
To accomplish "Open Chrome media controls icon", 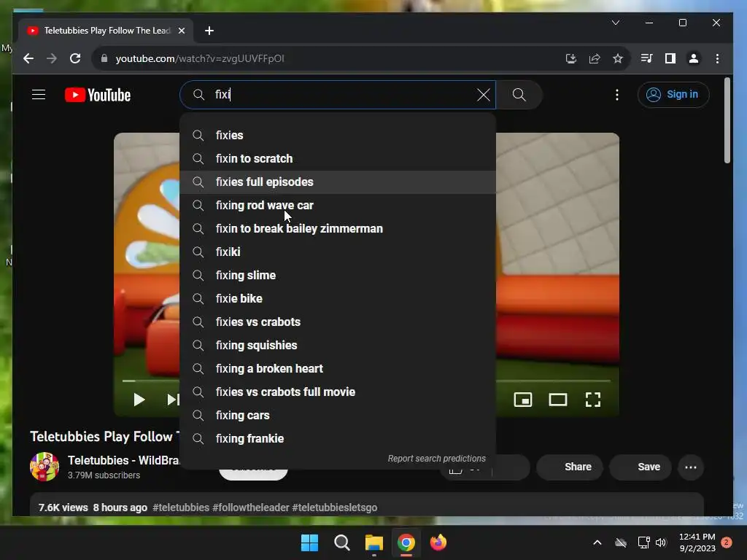I will (646, 58).
